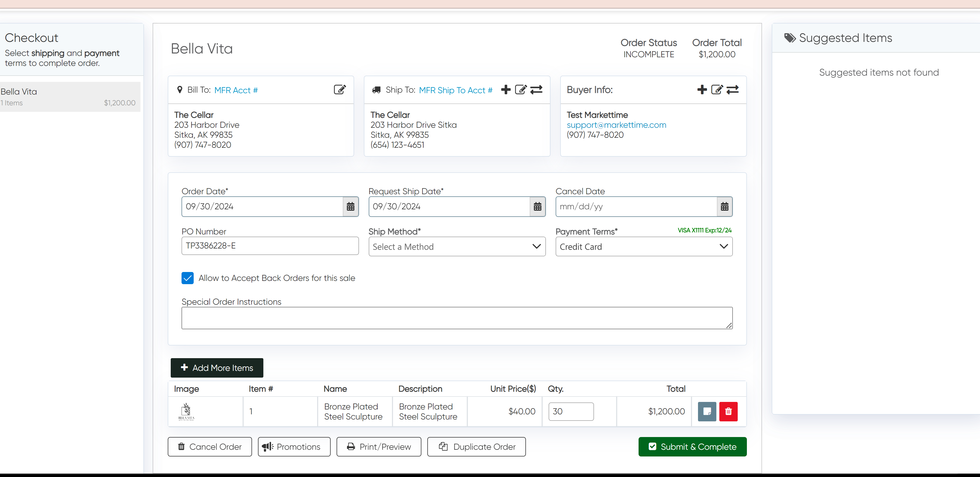Click 'Suggested items not found' message
Viewport: 980px width, 477px height.
(879, 72)
